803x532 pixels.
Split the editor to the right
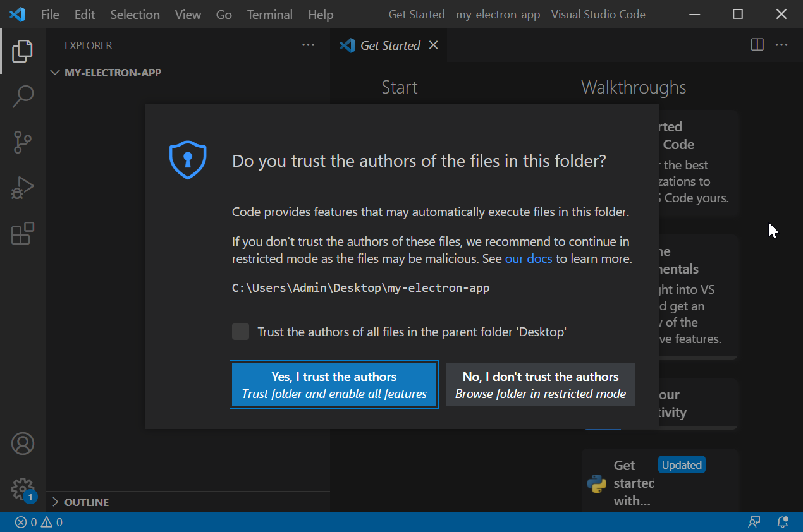(757, 45)
